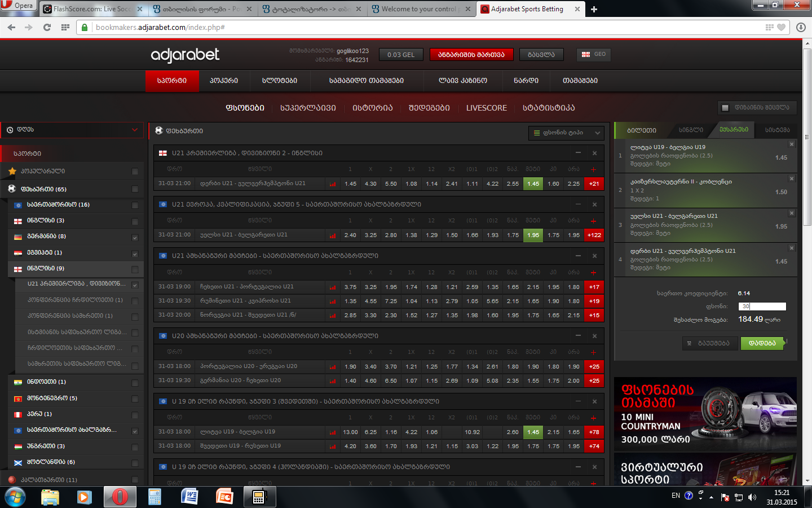Remove დერბი U21 selection from bet slip

pyautogui.click(x=792, y=248)
